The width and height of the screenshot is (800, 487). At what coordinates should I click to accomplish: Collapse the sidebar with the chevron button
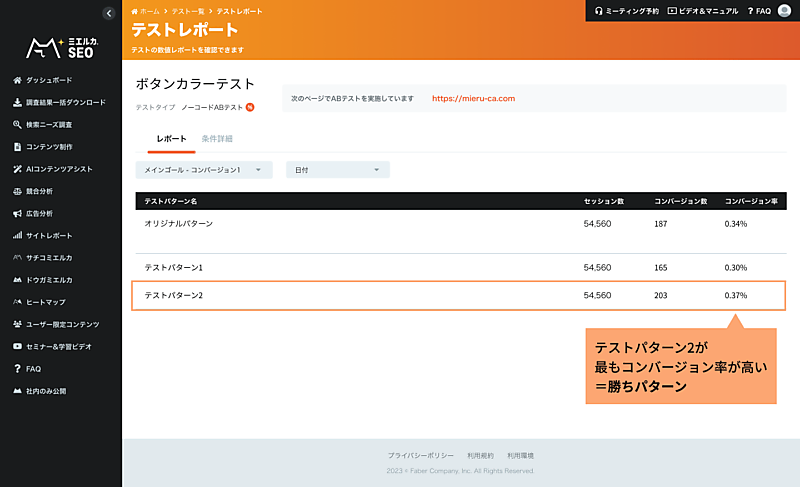108,13
